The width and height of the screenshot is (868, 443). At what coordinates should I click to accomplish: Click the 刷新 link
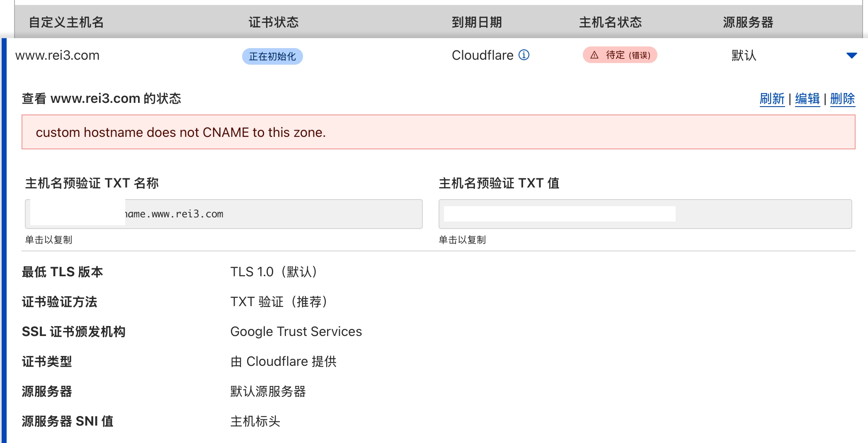coord(772,99)
